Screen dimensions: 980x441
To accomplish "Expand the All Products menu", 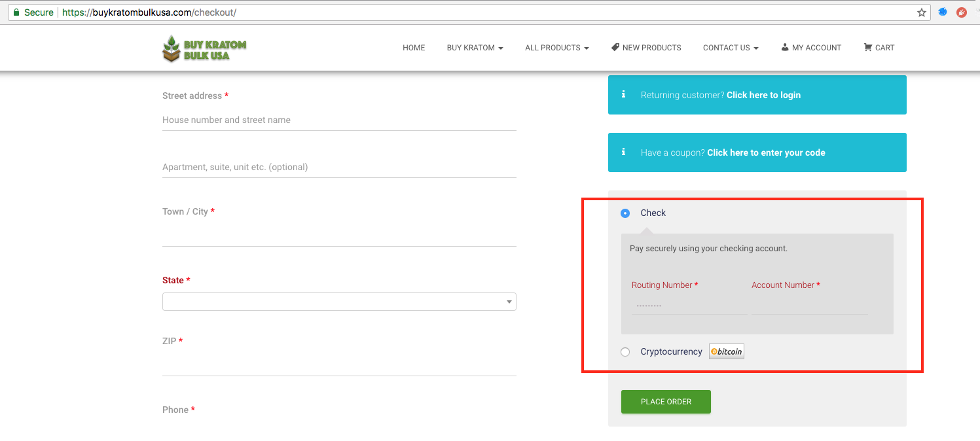I will tap(556, 48).
